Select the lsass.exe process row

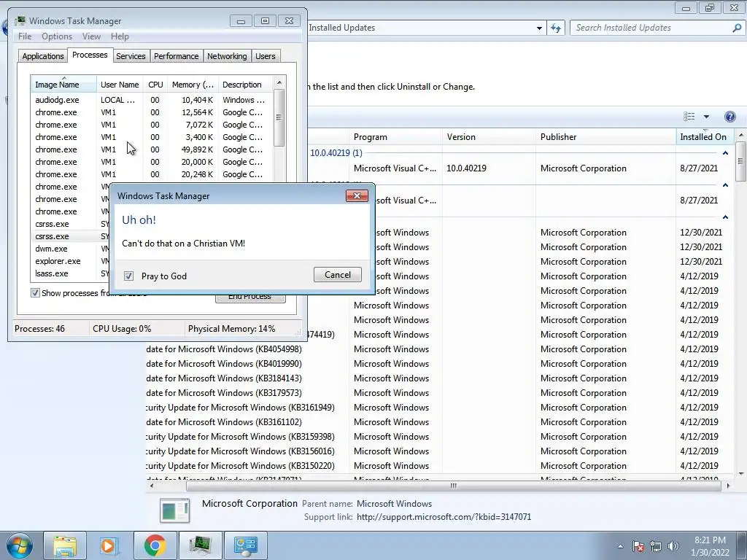tap(71, 274)
